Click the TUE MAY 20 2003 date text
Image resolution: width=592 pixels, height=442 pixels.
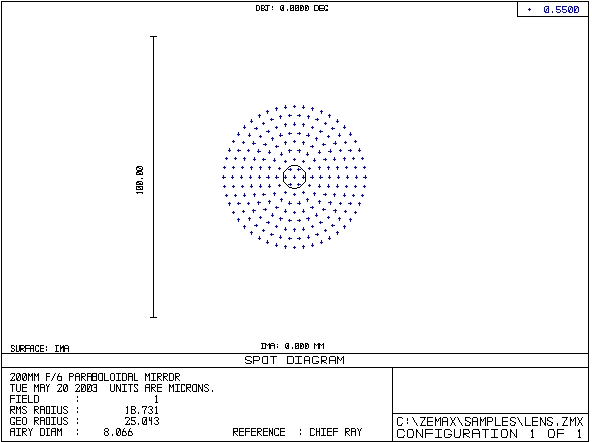53,388
